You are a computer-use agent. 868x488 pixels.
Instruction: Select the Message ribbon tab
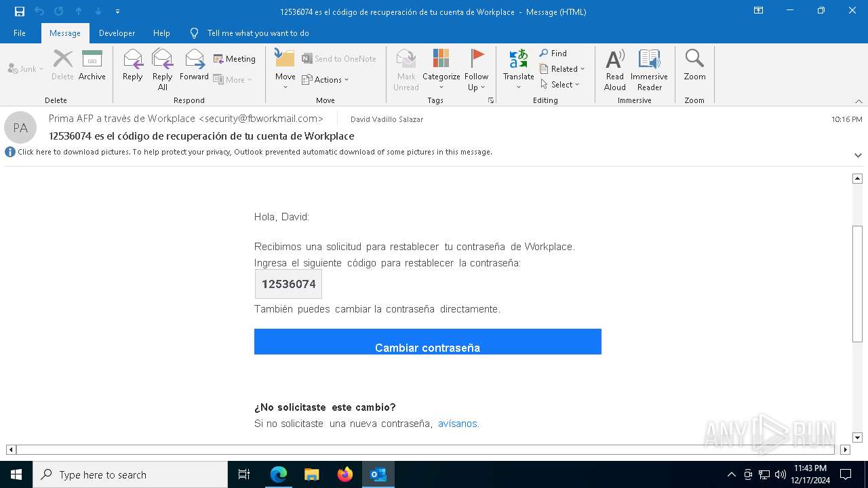[65, 33]
